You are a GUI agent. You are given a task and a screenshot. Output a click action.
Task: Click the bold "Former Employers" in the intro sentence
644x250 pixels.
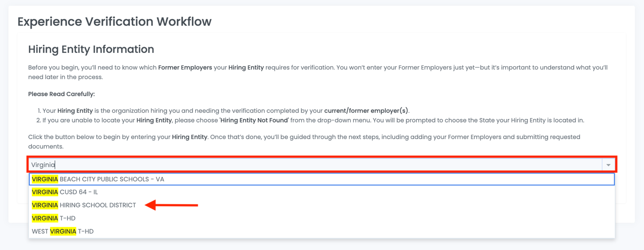pos(185,68)
